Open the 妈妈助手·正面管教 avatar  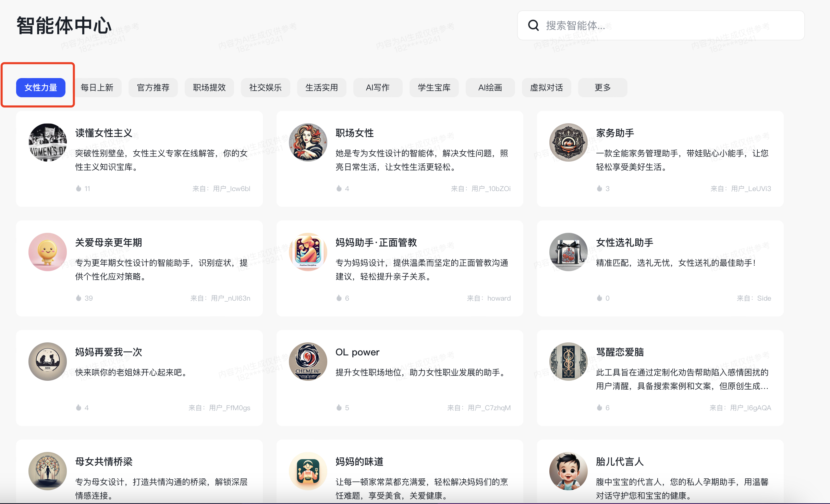tap(308, 252)
